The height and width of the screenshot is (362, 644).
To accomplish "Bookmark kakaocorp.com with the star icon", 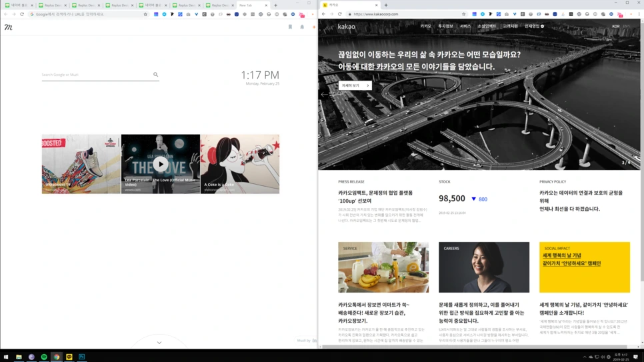I will 464,14.
